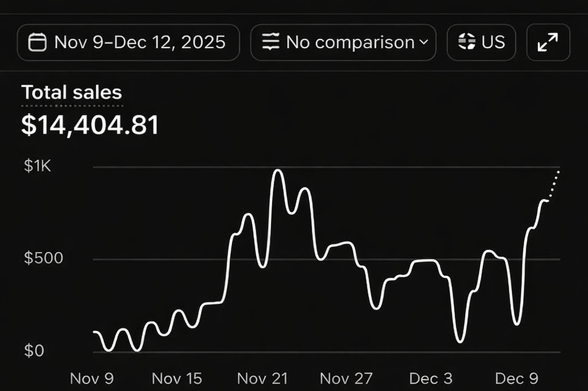Click the dotted projection line segment
Viewport: 588px width, 391px height.
click(x=554, y=185)
